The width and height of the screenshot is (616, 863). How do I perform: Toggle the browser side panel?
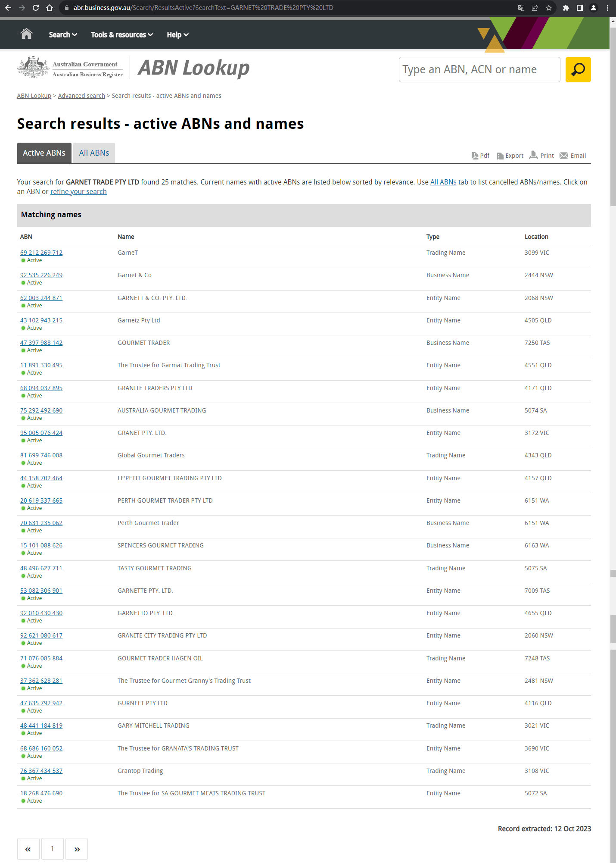(x=580, y=8)
